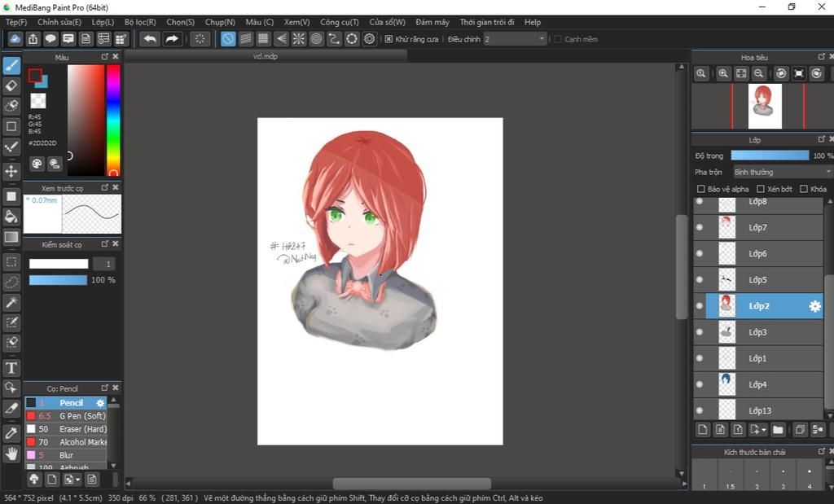The height and width of the screenshot is (504, 834).
Task: Select the Text tool
Action: [11, 368]
